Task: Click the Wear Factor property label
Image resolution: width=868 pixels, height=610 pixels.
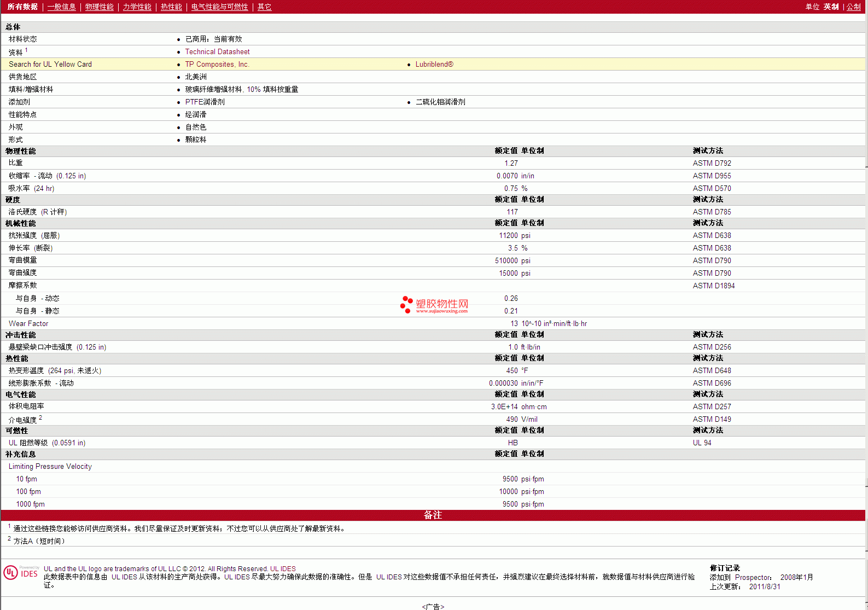Action: click(28, 324)
